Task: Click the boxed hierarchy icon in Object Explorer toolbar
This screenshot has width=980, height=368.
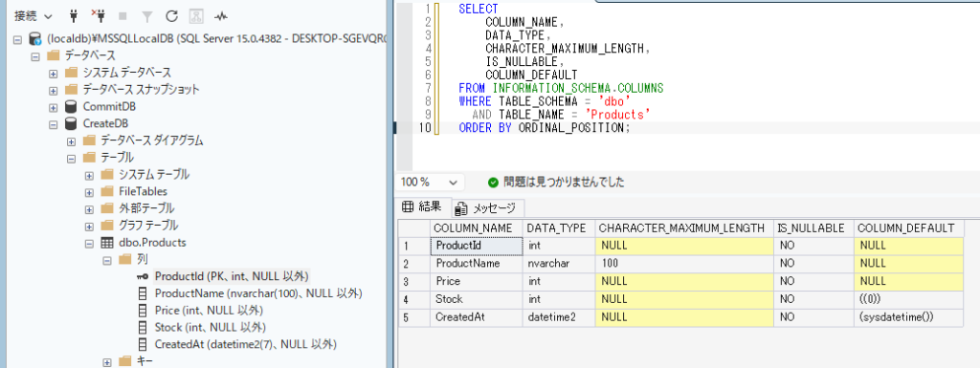Action: tap(195, 15)
